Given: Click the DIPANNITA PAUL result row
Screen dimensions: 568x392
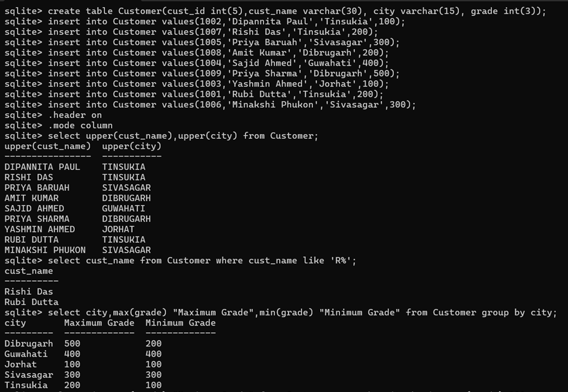Looking at the screenshot, I should coord(42,167).
